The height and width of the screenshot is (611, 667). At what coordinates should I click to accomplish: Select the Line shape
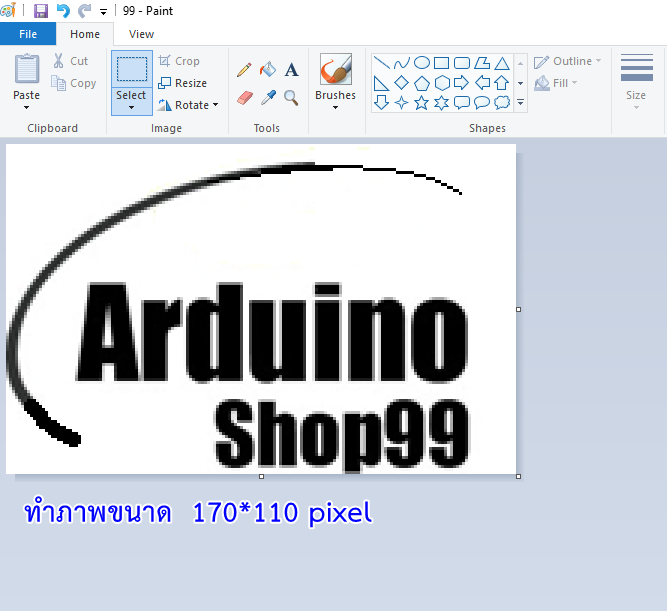click(x=382, y=63)
